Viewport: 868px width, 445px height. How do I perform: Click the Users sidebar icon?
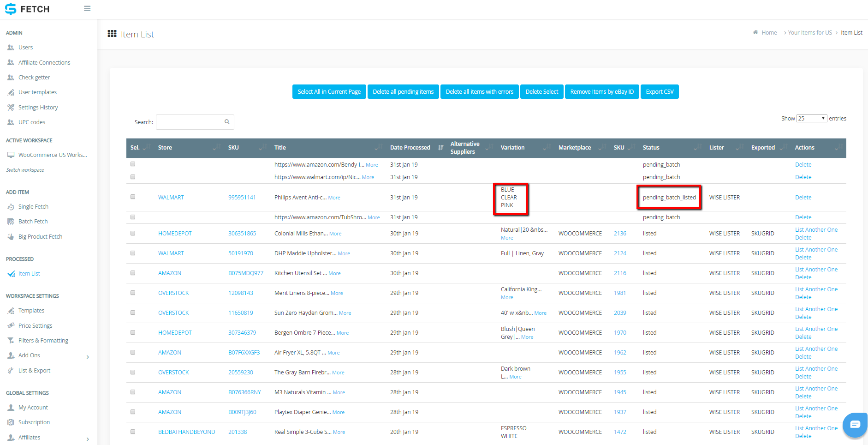[x=11, y=48]
